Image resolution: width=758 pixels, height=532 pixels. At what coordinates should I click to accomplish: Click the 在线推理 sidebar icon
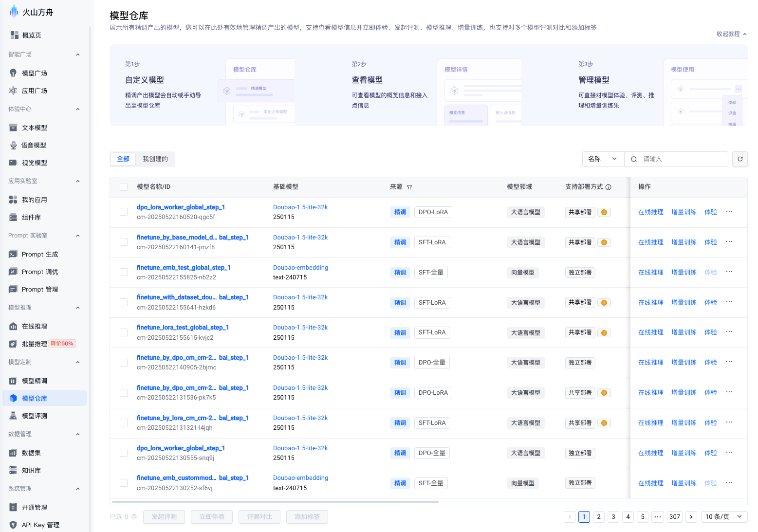pyautogui.click(x=13, y=326)
